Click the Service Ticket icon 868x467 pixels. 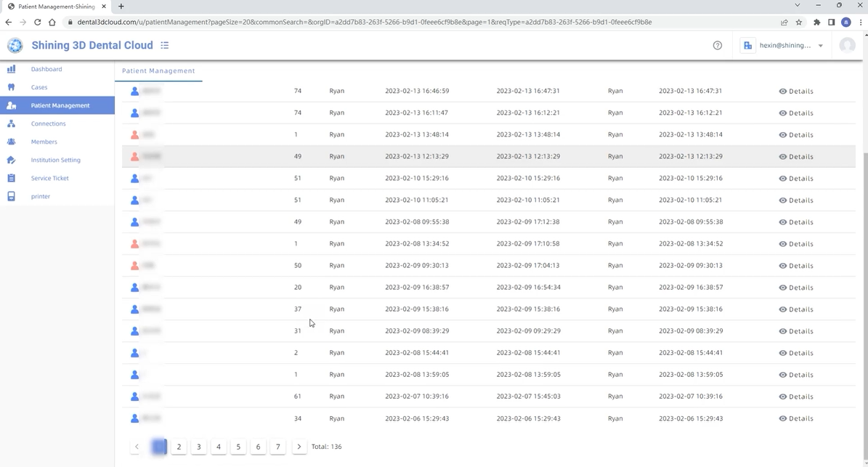(x=11, y=178)
